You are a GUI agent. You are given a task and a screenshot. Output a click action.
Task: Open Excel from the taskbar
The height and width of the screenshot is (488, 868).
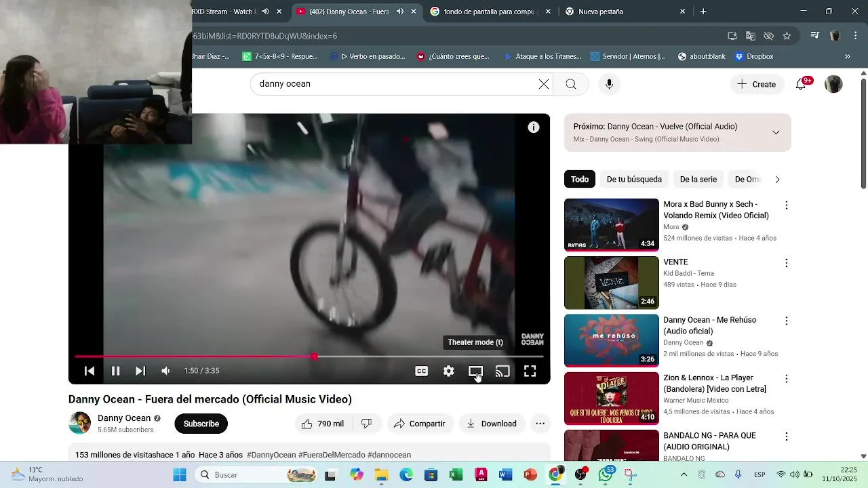[456, 475]
